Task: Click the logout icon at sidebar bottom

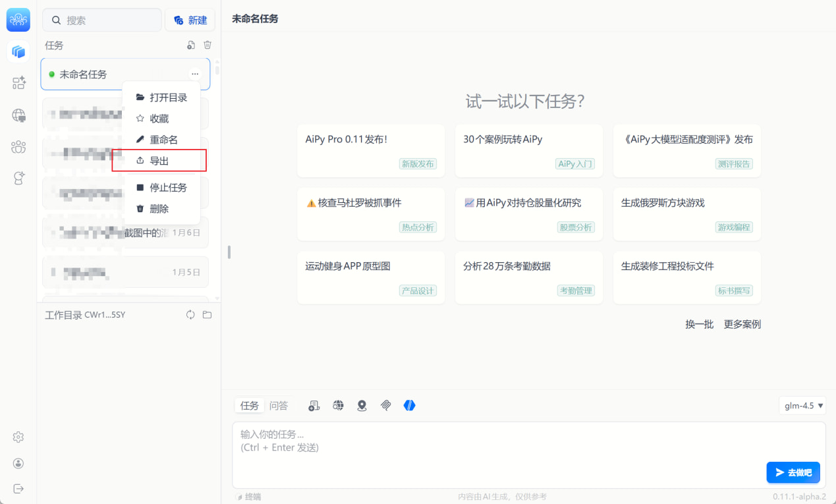Action: click(18, 488)
